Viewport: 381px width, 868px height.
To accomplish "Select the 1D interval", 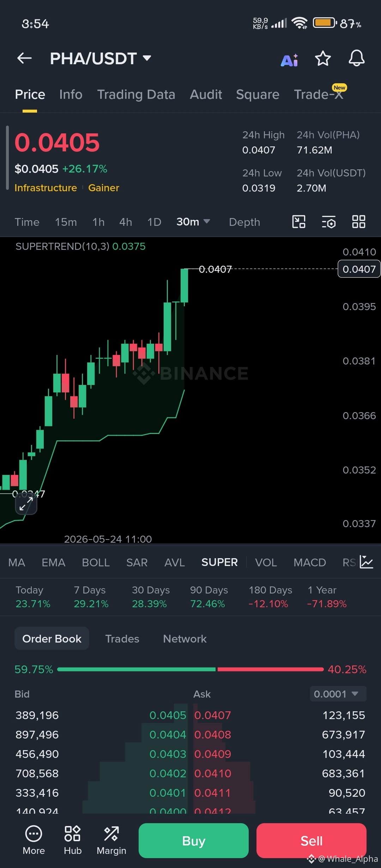I will [x=154, y=222].
